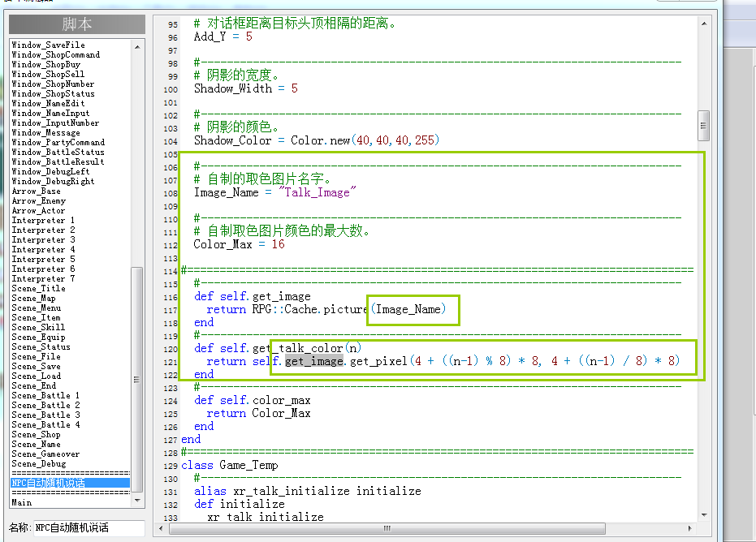
Task: Click code editor vertical scrollbar thumb
Action: point(704,126)
